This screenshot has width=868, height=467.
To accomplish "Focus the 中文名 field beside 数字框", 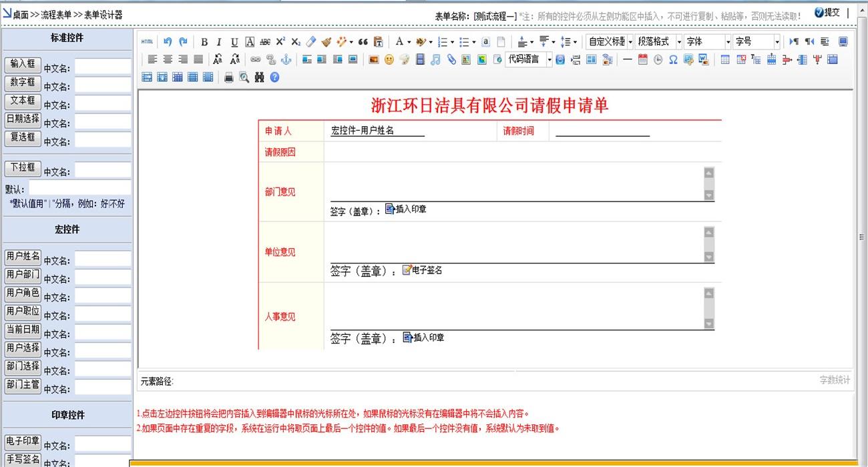I will pos(103,85).
